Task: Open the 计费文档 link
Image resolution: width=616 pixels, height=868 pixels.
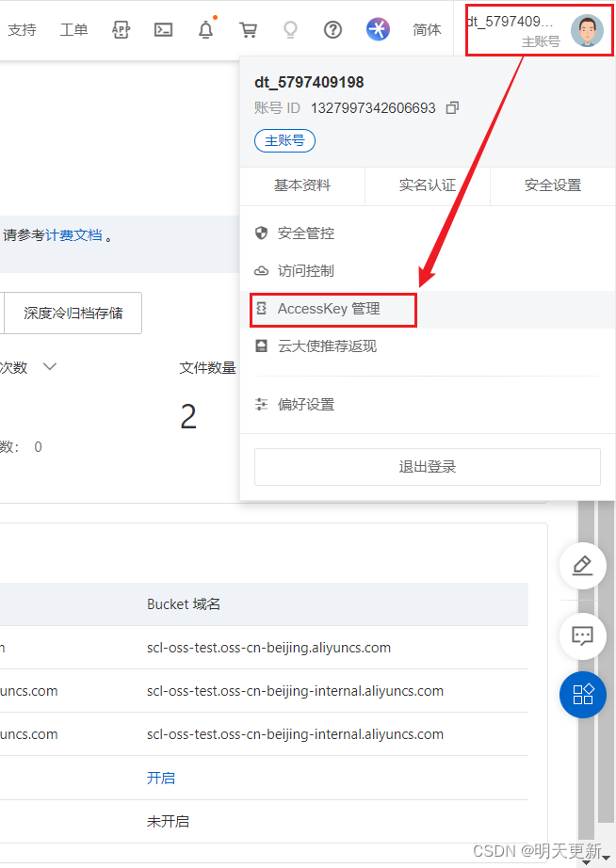Action: [x=73, y=235]
